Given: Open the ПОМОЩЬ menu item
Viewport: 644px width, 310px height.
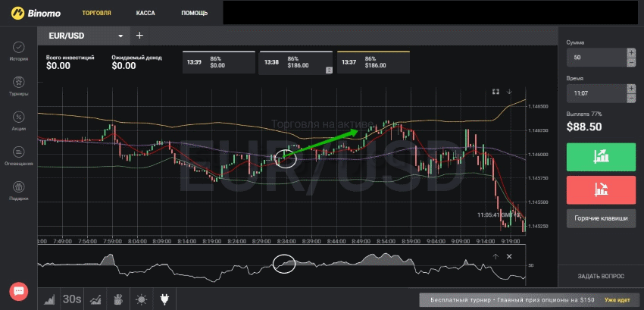Looking at the screenshot, I should click(x=195, y=13).
